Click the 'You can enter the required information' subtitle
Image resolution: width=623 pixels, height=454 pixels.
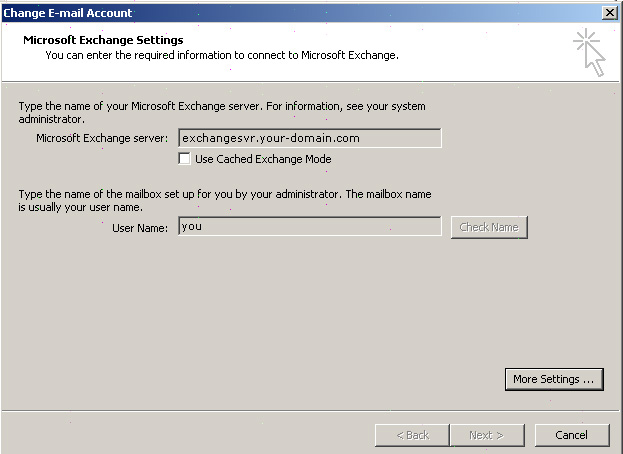(x=222, y=55)
